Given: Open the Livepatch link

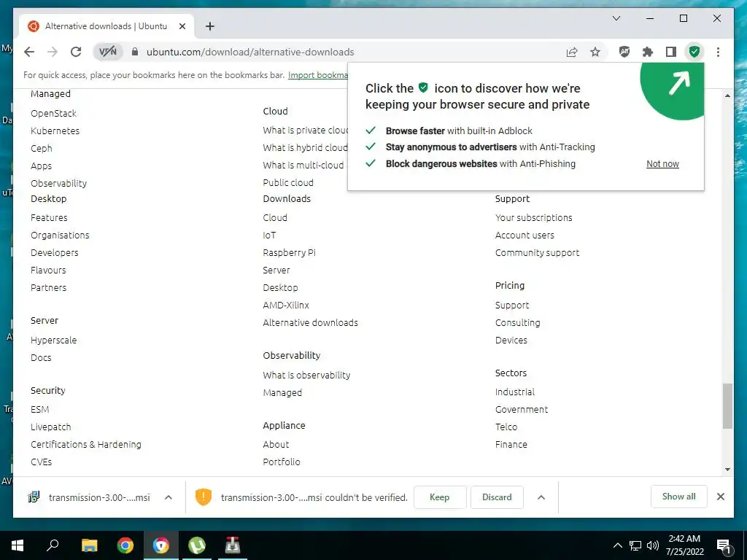Looking at the screenshot, I should tap(50, 427).
